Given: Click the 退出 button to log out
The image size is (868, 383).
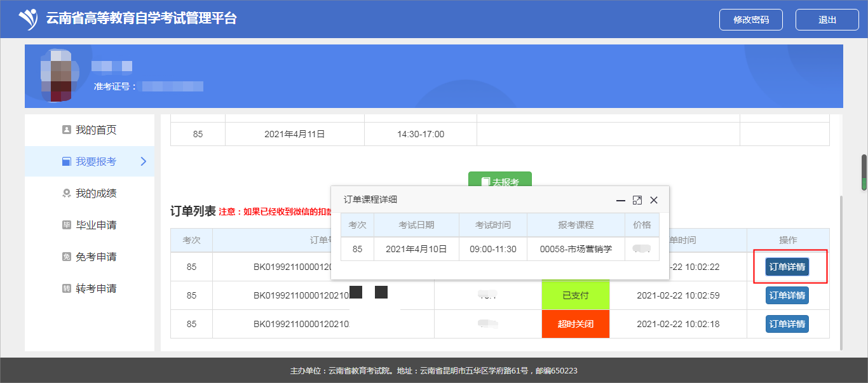Looking at the screenshot, I should [827, 20].
